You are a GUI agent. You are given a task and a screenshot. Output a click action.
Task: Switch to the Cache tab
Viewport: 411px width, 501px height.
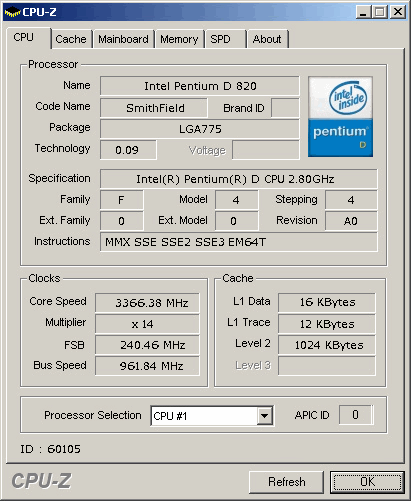click(71, 39)
